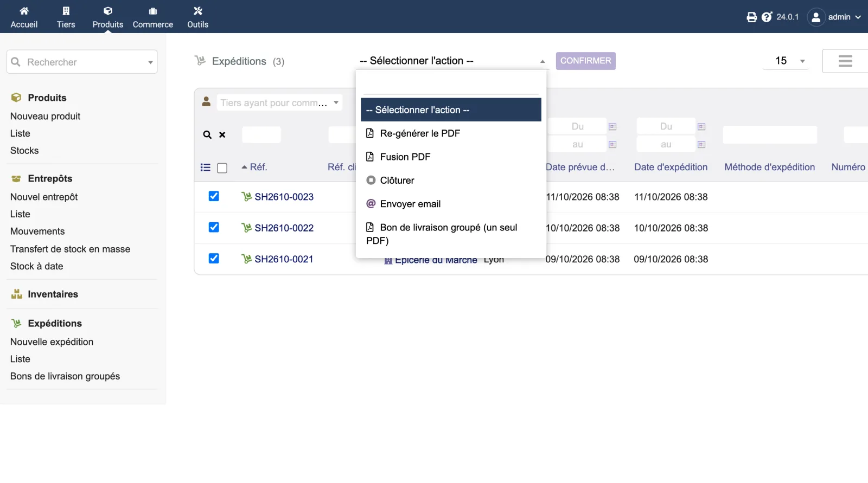
Task: Open calendar picker for Date prévue au
Action: [612, 145]
